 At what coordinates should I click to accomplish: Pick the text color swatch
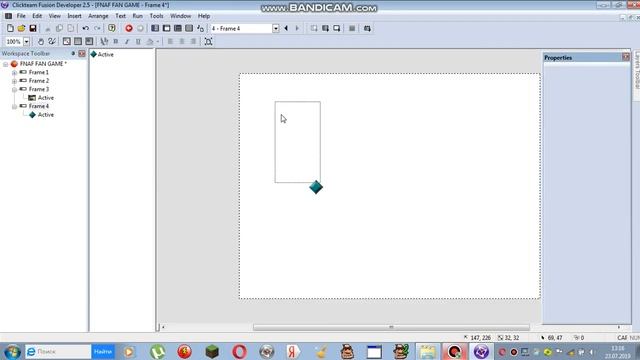click(x=150, y=42)
